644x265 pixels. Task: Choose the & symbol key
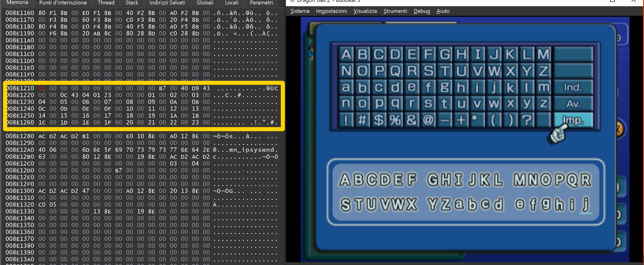pos(412,120)
